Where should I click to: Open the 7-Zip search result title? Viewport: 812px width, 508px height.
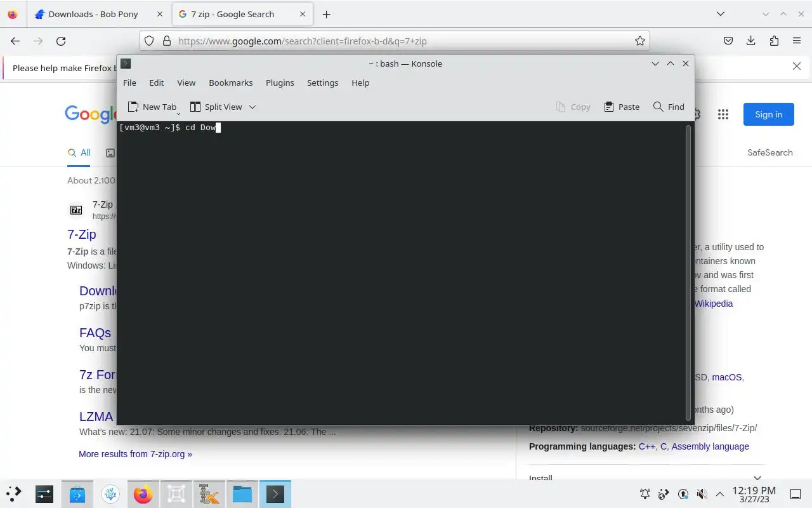point(82,234)
